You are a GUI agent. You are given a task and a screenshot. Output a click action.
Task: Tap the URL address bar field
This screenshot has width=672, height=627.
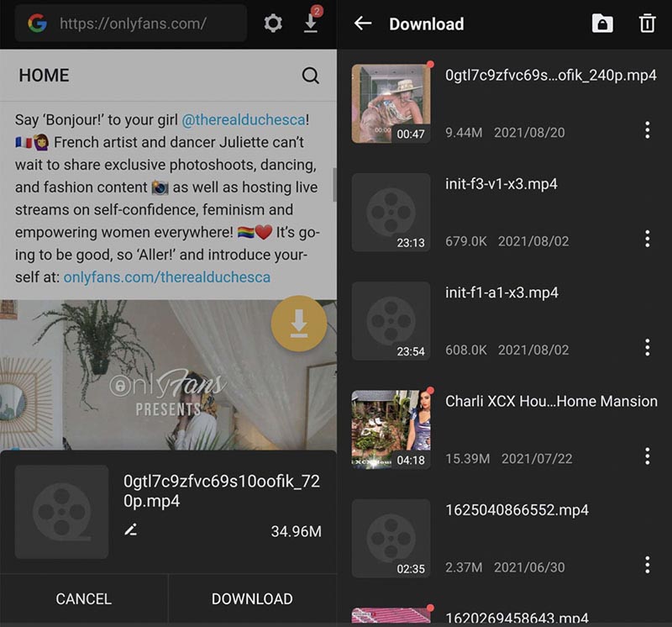point(134,24)
